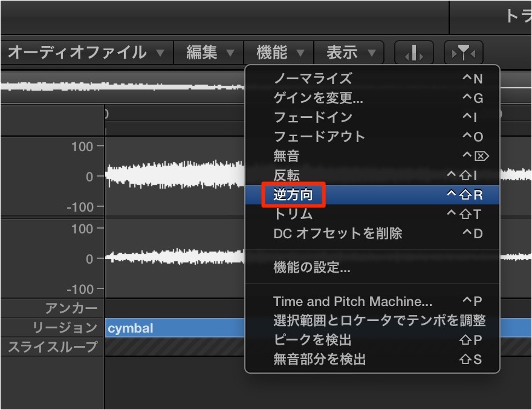Choose トリム from the menu

coord(372,214)
